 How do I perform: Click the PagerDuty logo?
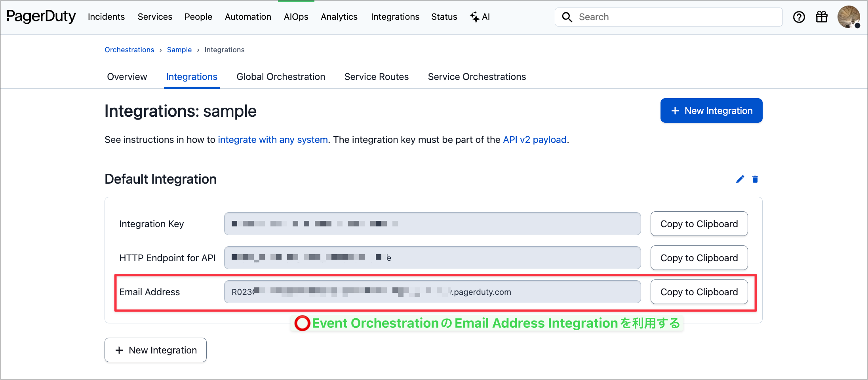[x=41, y=17]
